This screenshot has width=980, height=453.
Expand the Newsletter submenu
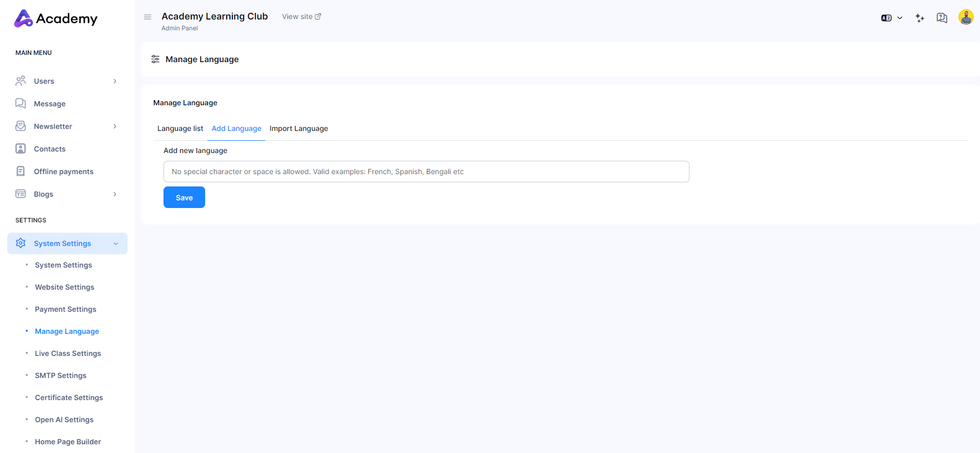click(x=115, y=126)
